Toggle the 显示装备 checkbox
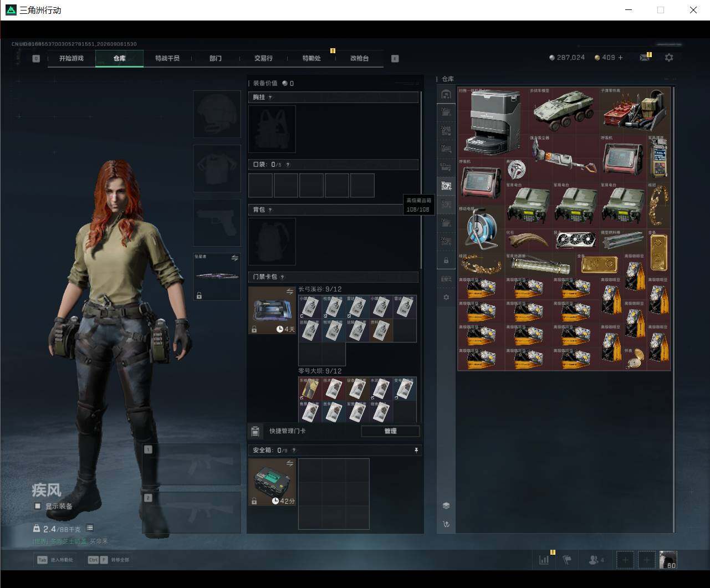Image resolution: width=710 pixels, height=588 pixels. coord(38,506)
